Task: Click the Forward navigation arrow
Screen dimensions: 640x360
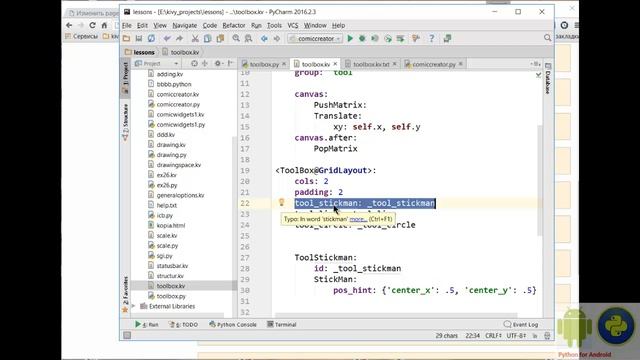Action: tap(277, 38)
